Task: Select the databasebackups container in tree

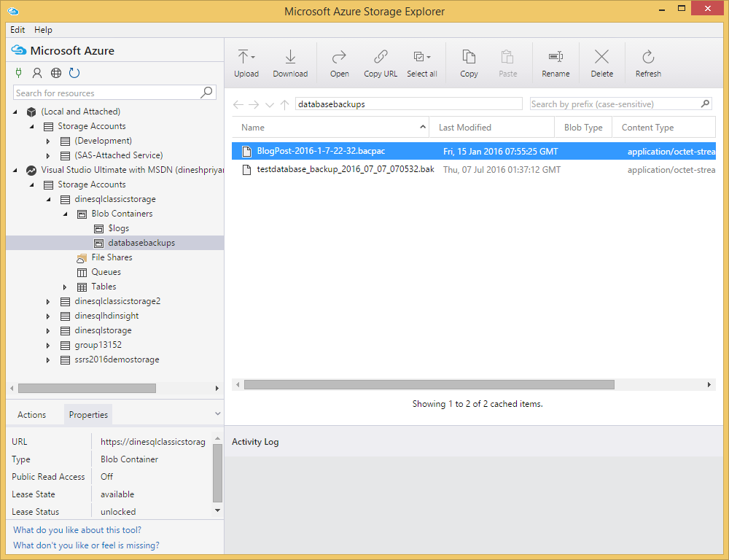Action: click(x=115, y=243)
